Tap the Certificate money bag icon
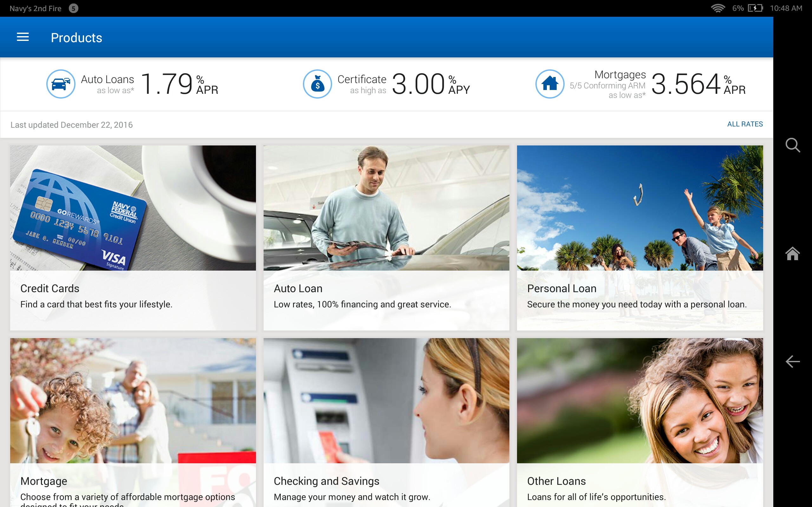Screen dimensions: 812x507 coord(318,84)
